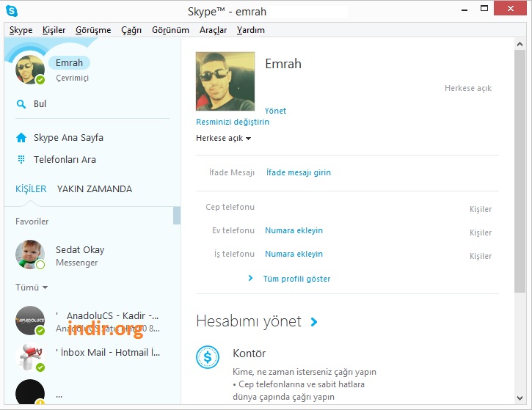Click the main panel scroll down arrow
The image size is (532, 410).
tap(520, 398)
